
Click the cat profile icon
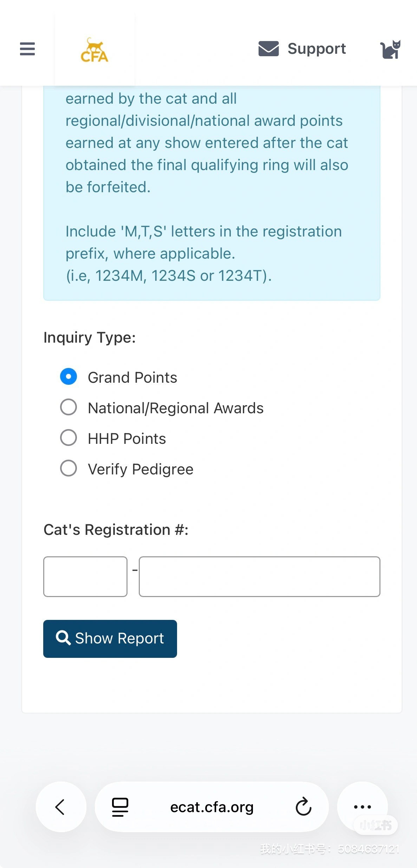pyautogui.click(x=390, y=49)
